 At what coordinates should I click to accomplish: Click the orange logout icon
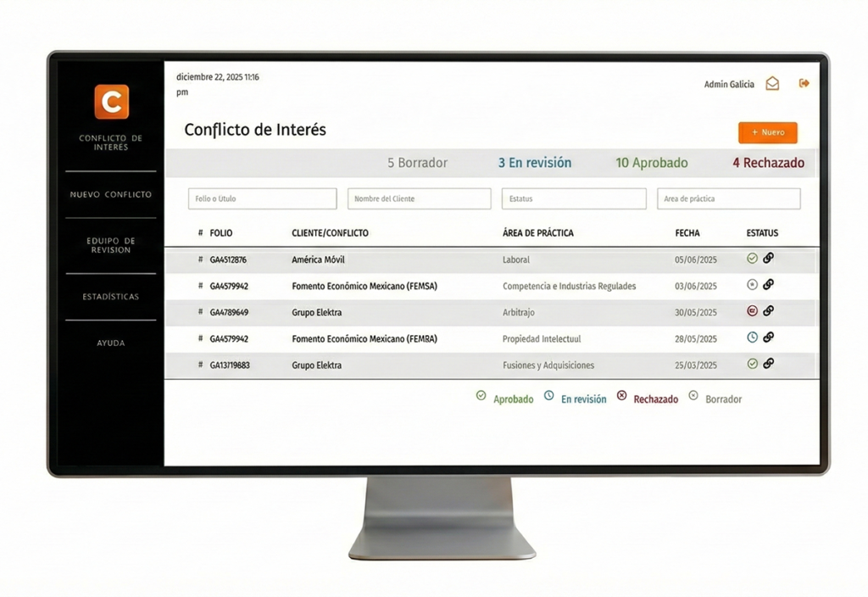tap(804, 83)
